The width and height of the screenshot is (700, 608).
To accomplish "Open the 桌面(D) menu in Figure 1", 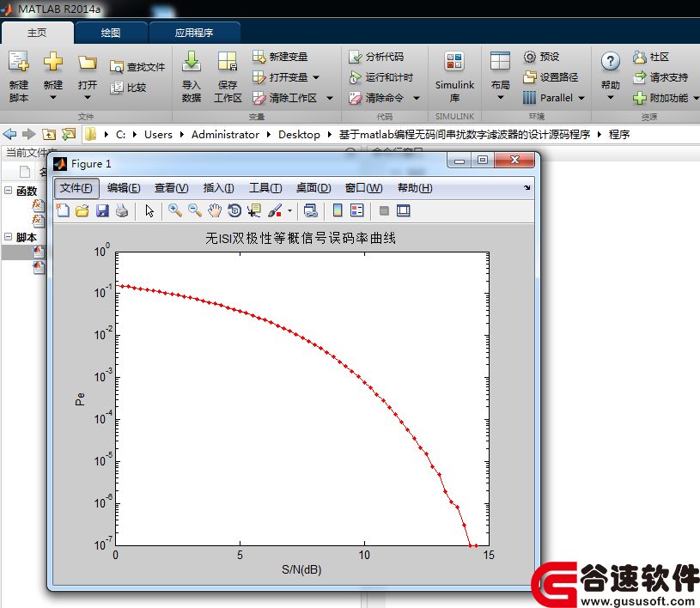I will coord(313,188).
